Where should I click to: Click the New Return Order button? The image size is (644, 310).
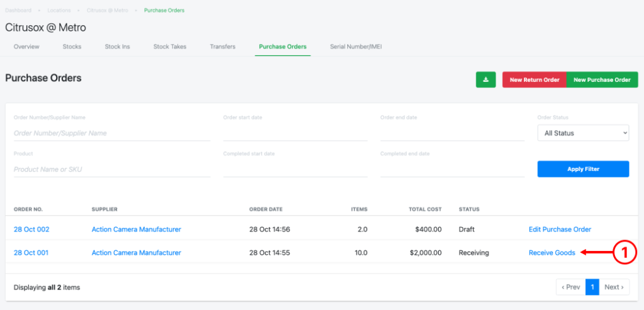(534, 80)
